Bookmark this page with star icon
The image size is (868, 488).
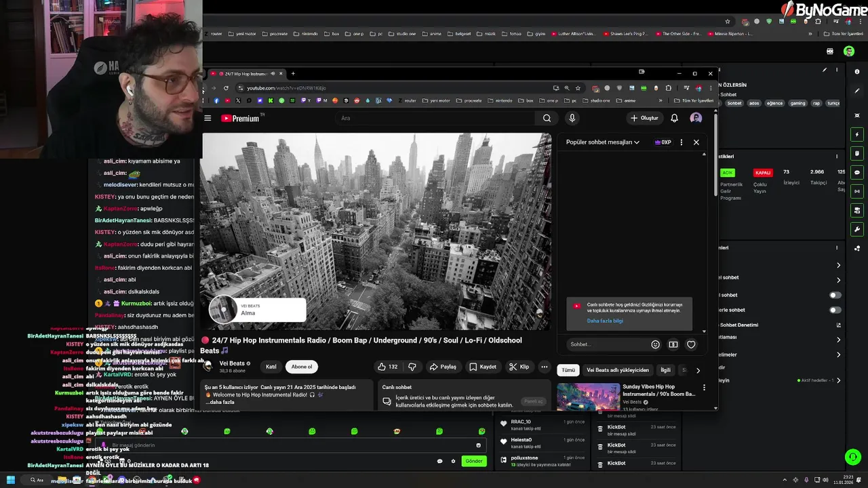578,88
